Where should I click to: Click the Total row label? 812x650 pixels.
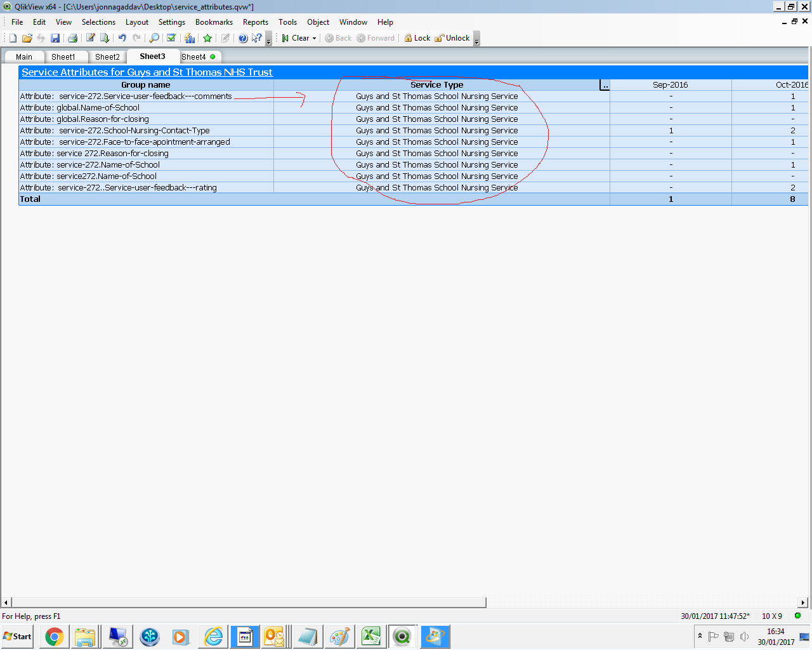[30, 199]
